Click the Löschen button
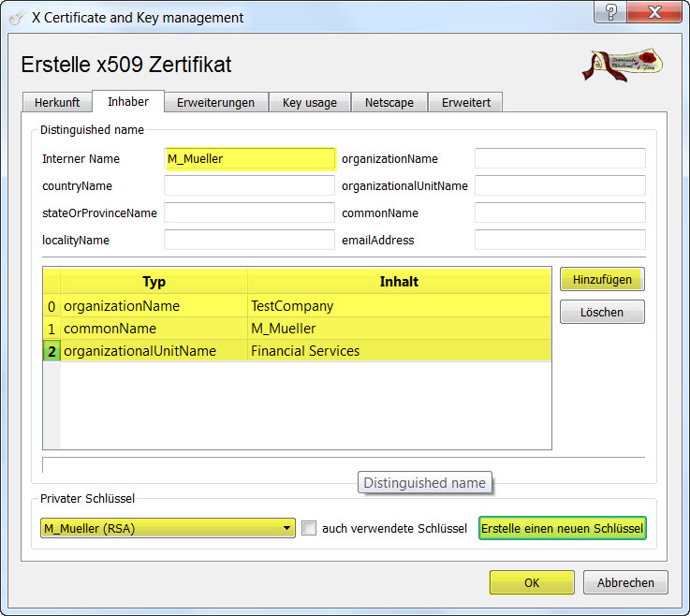 pyautogui.click(x=602, y=312)
